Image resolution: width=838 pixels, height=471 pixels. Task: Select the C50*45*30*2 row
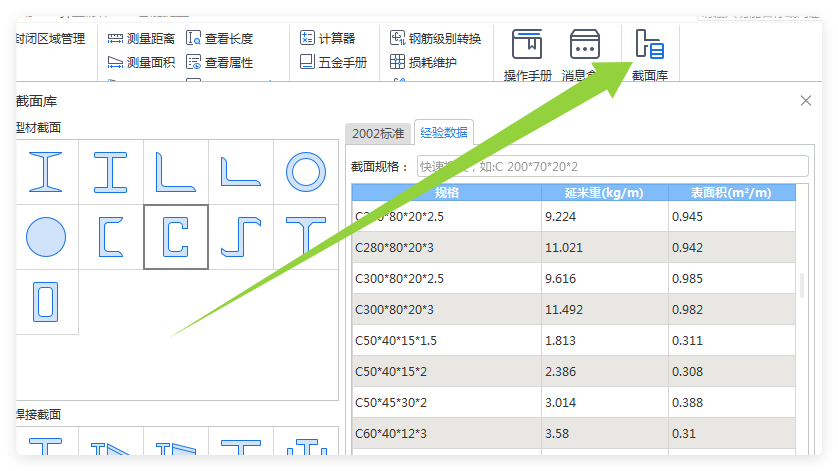click(573, 403)
